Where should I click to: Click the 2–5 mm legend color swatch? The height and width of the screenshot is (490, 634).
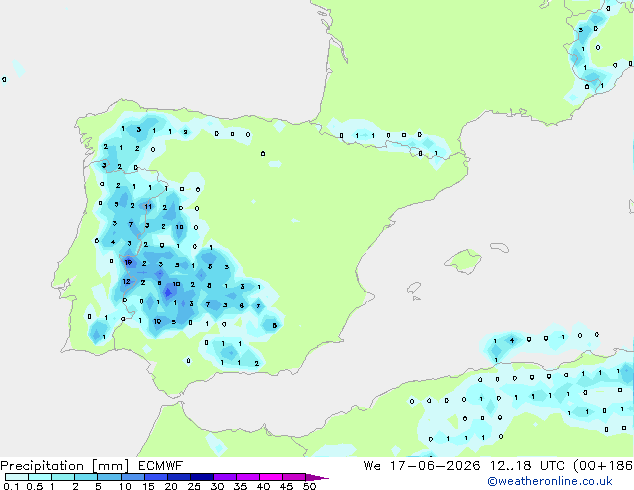86,477
